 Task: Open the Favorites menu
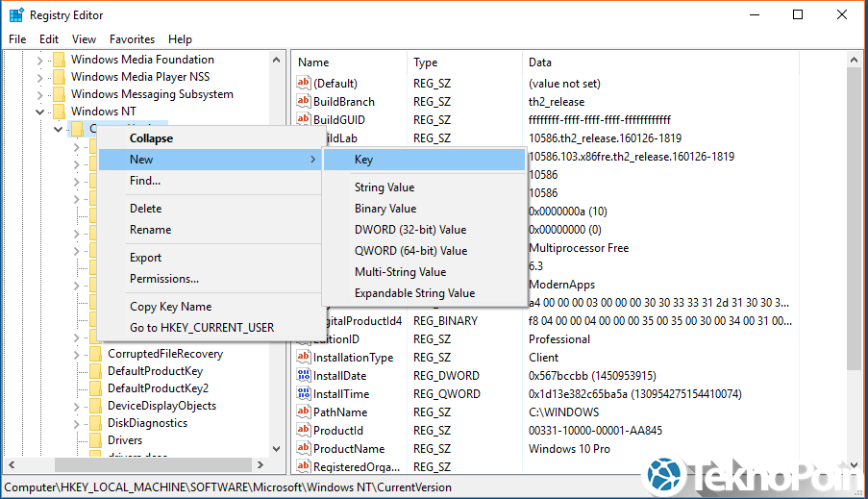(x=132, y=39)
